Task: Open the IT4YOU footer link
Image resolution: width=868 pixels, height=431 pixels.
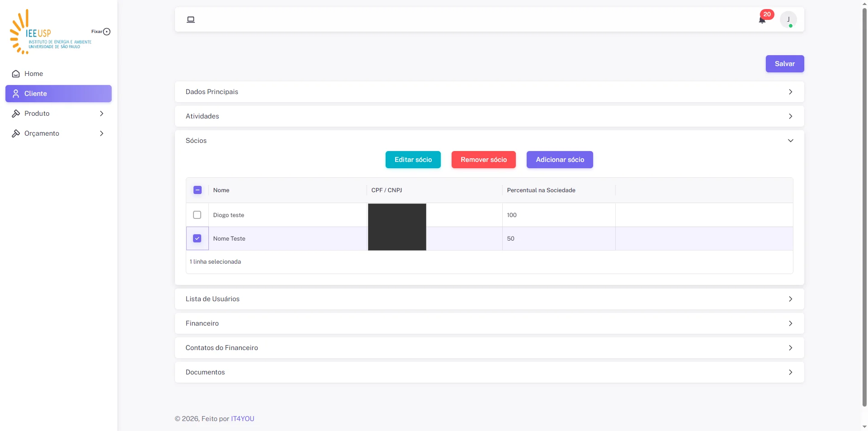Action: coord(242,419)
